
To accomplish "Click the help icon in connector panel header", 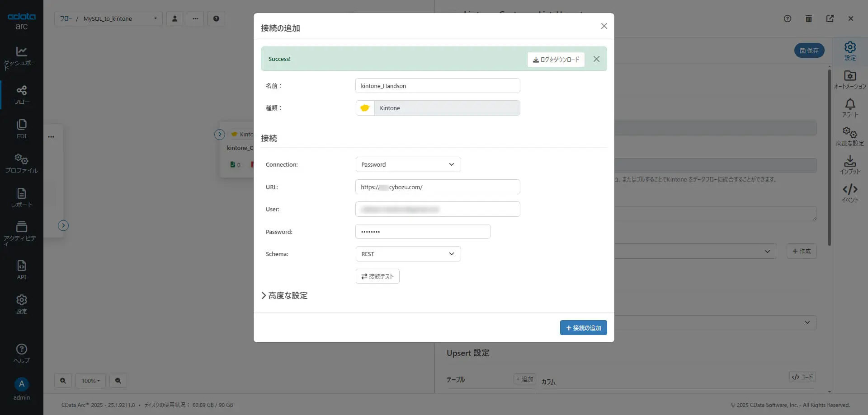I will (788, 19).
